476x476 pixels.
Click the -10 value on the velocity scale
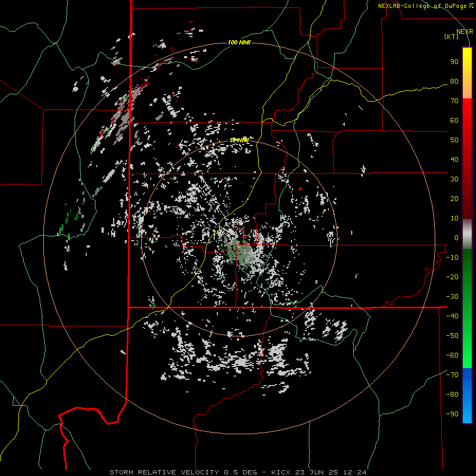pos(452,258)
